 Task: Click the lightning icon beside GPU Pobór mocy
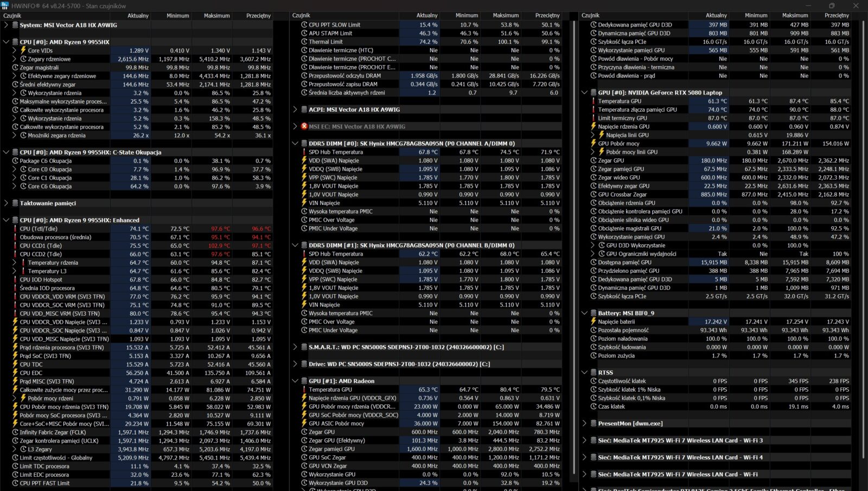pyautogui.click(x=593, y=144)
